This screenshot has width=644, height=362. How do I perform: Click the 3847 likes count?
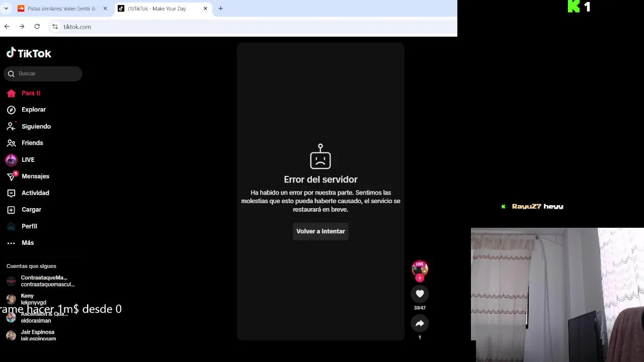(x=420, y=308)
